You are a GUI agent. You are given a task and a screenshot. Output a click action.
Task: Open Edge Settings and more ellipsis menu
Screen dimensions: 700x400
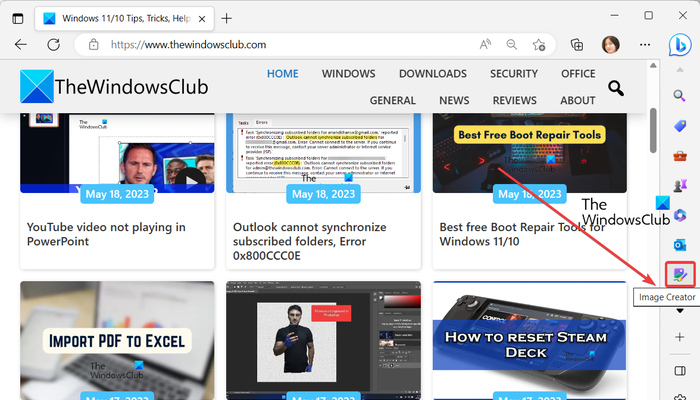click(x=645, y=45)
